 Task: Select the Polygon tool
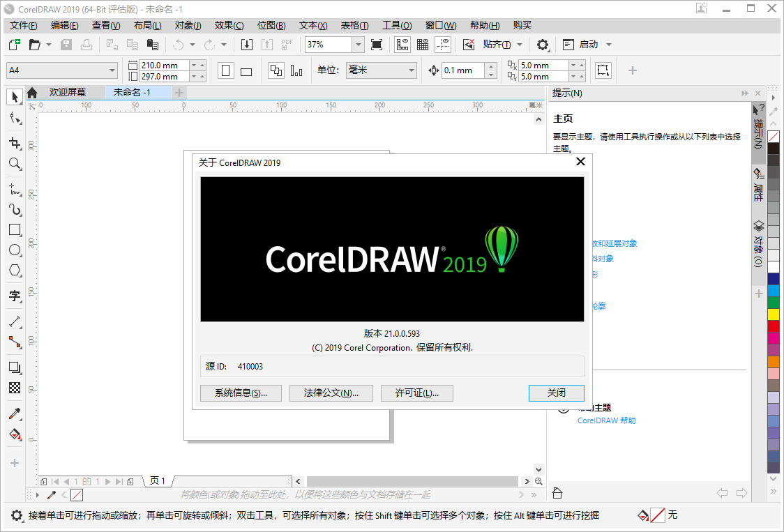pyautogui.click(x=15, y=270)
